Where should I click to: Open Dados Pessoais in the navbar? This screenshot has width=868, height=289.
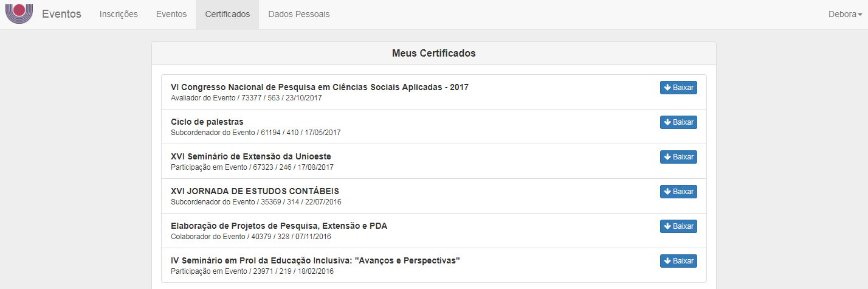pos(299,15)
